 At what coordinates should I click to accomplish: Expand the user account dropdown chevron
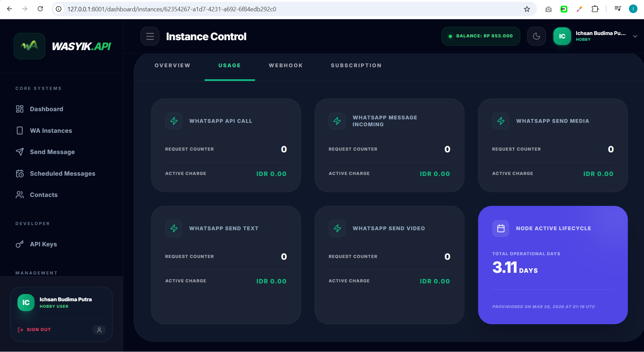point(635,36)
